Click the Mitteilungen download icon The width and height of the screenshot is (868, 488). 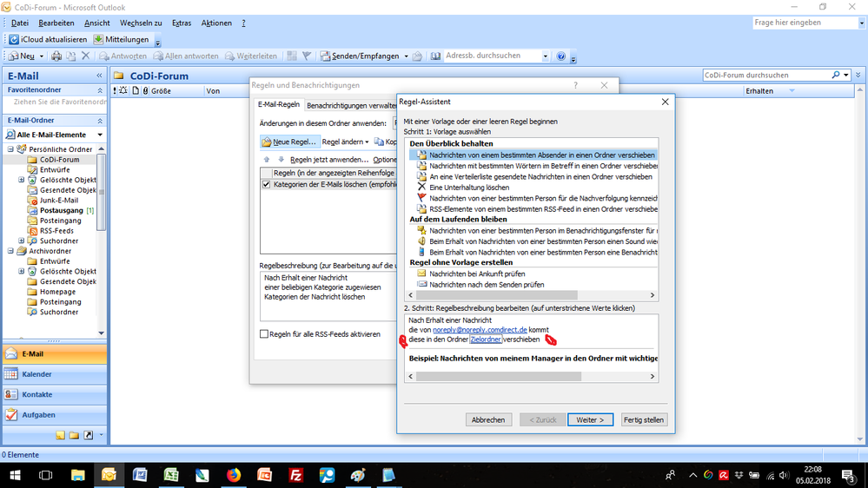coord(99,40)
